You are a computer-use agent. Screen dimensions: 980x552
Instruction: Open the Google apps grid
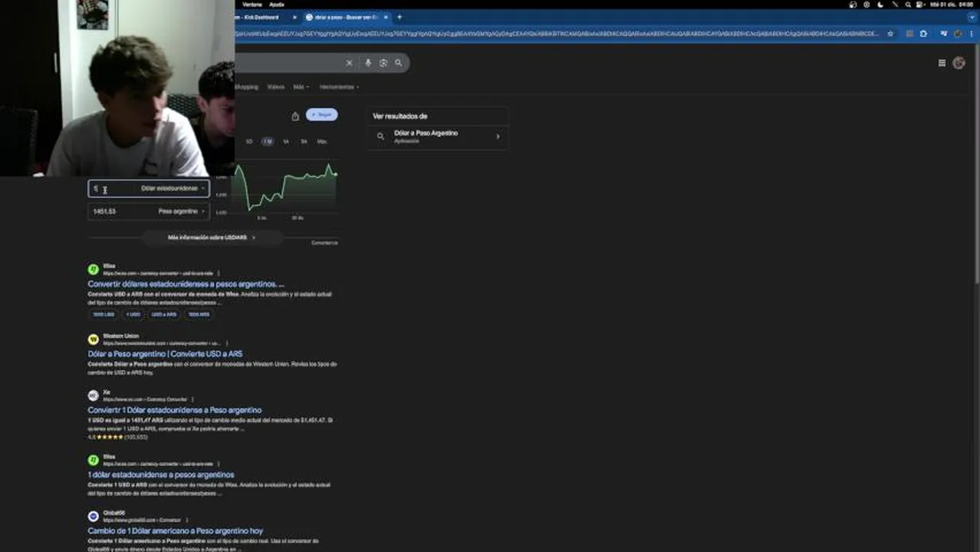[x=942, y=63]
